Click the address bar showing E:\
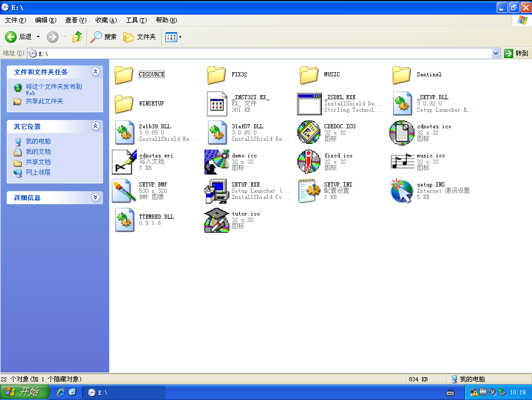This screenshot has height=400, width=532. [260, 53]
